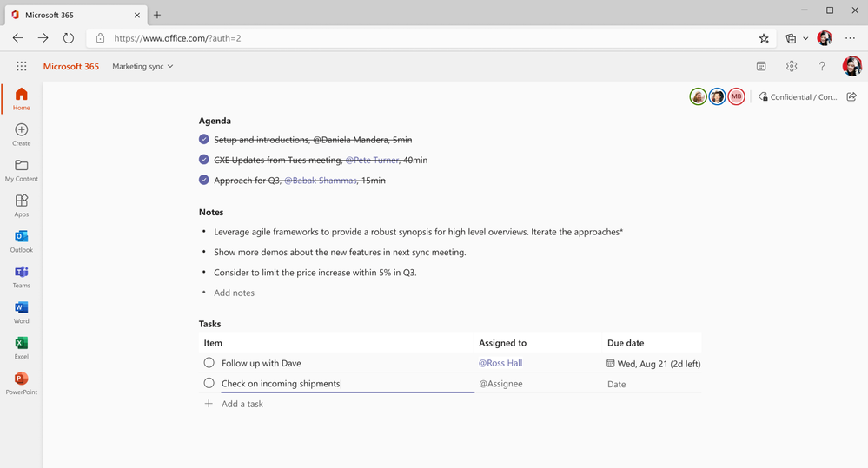Open the Confidential sensitivity label menu
This screenshot has height=468, width=868.
coord(798,97)
